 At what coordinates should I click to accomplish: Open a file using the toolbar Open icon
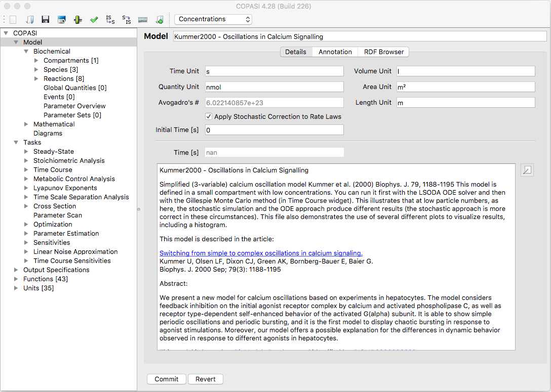[x=29, y=20]
